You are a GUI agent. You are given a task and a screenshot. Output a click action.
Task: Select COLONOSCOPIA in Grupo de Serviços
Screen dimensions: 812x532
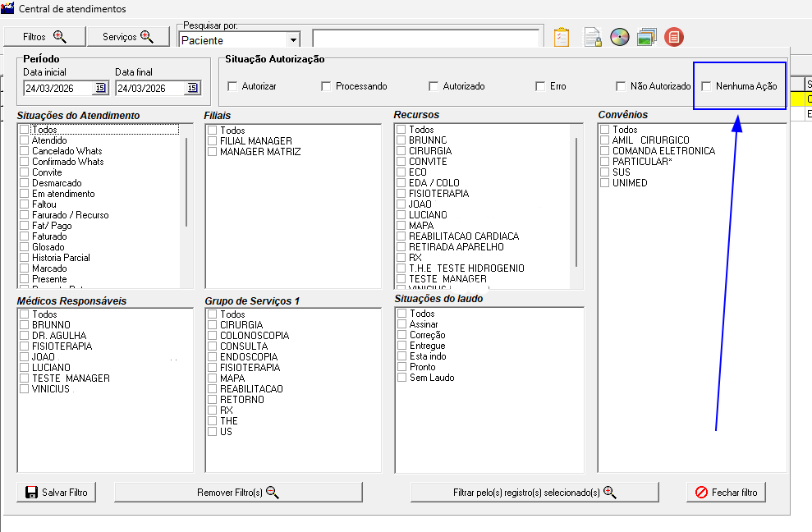[213, 336]
